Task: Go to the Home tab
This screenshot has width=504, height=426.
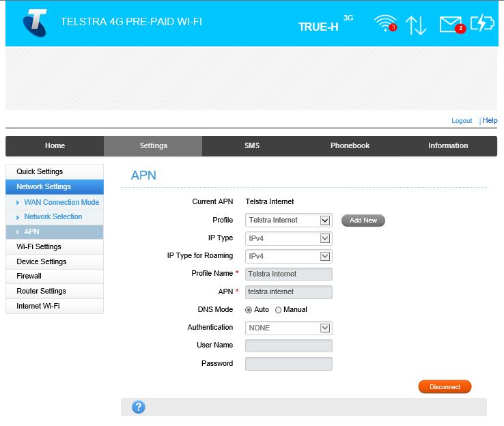Action: pyautogui.click(x=55, y=146)
